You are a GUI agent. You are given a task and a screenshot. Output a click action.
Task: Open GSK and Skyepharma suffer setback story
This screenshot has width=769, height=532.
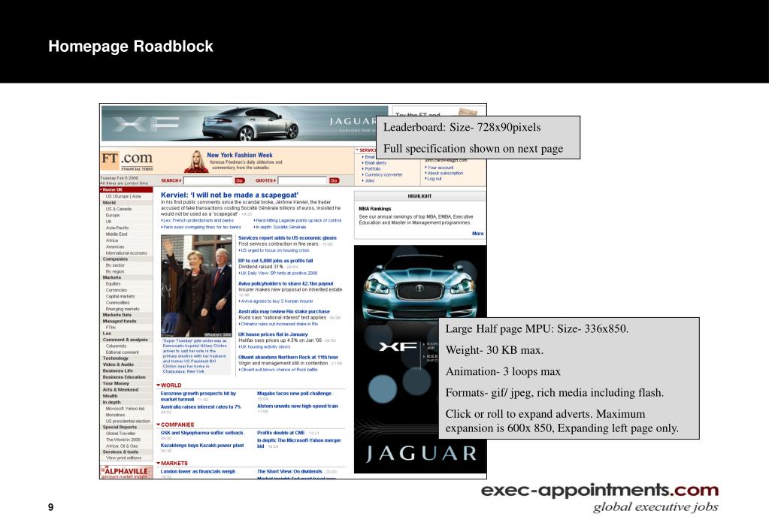point(202,433)
